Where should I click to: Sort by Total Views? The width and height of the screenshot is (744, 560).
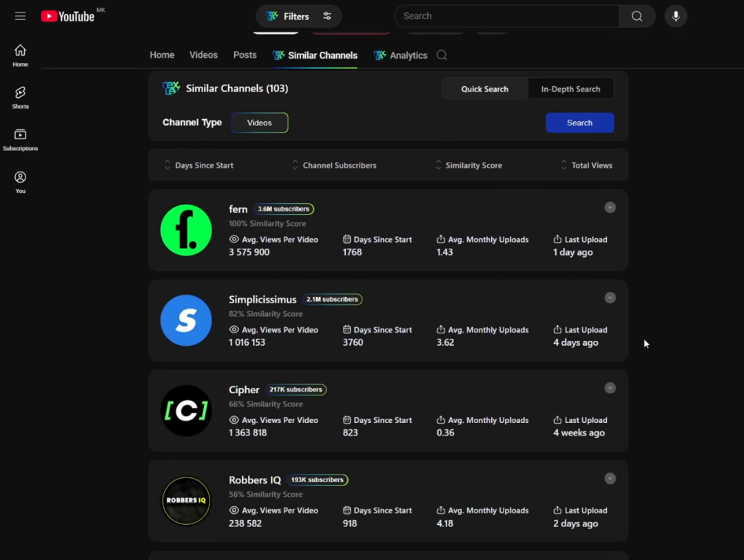pyautogui.click(x=586, y=165)
